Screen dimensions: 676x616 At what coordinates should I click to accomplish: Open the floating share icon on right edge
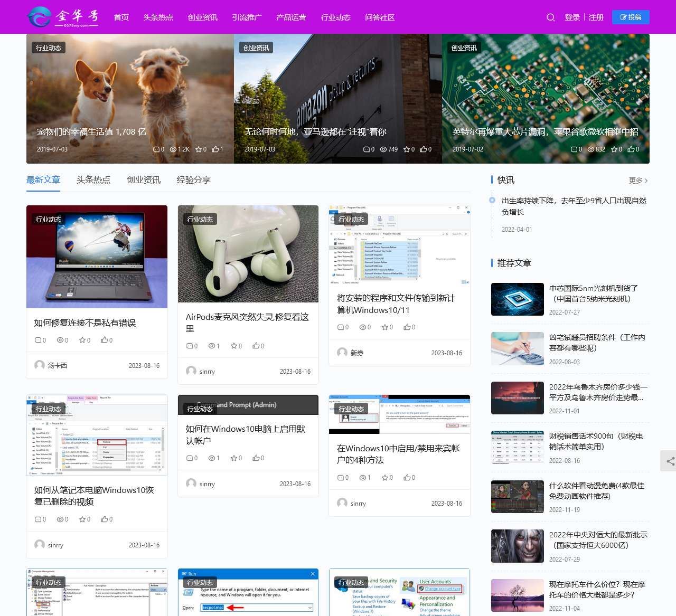click(x=670, y=461)
